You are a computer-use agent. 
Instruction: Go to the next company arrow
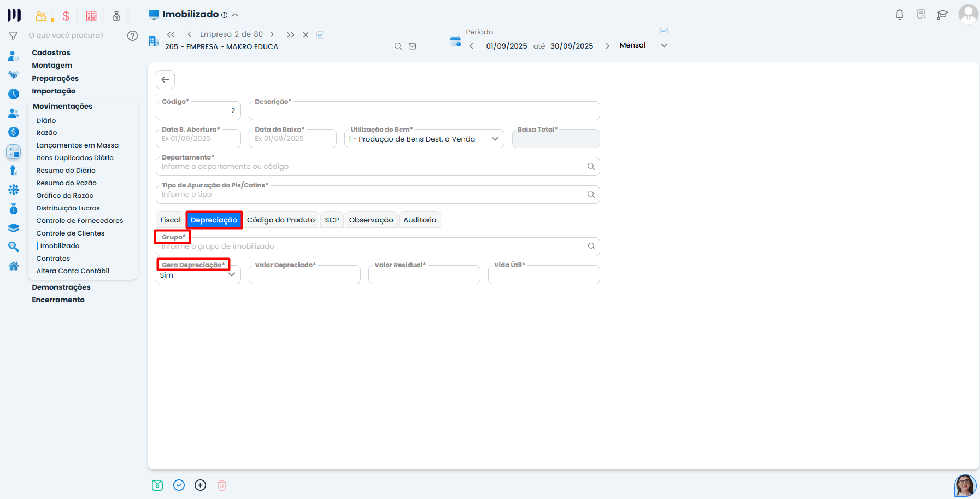tap(272, 34)
